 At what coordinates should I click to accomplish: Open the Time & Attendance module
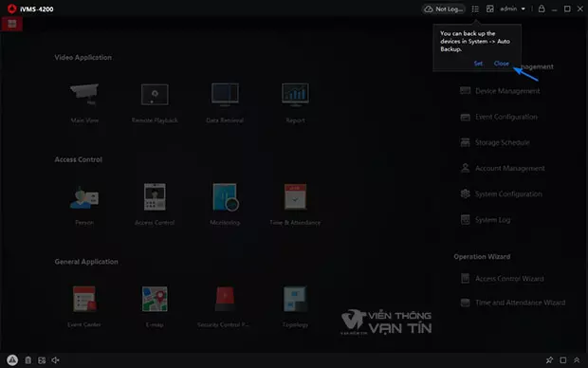pos(295,196)
